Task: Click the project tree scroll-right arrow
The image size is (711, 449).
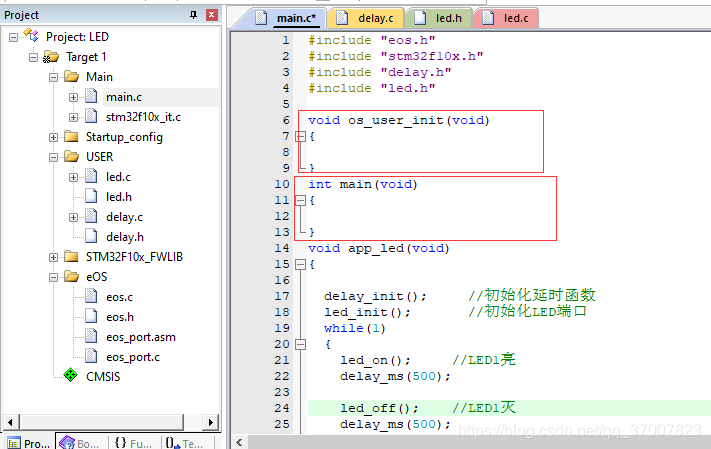Action: click(x=210, y=422)
